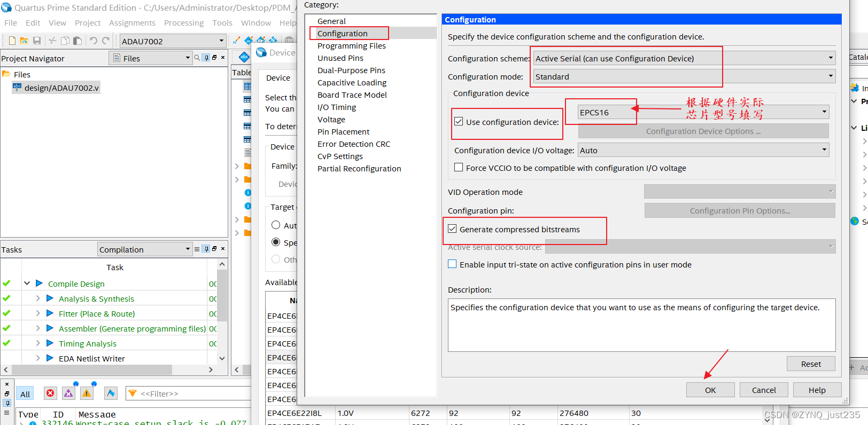Open the View menu
The height and width of the screenshot is (425, 868).
click(x=57, y=23)
